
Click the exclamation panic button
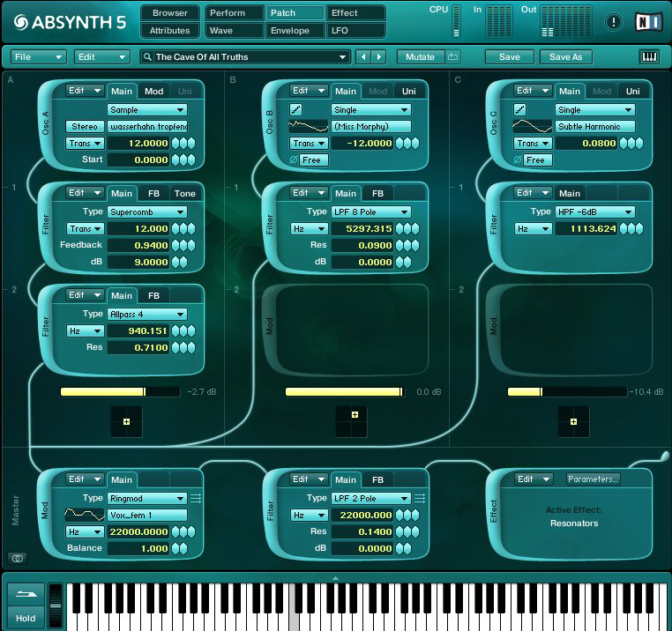(x=613, y=22)
